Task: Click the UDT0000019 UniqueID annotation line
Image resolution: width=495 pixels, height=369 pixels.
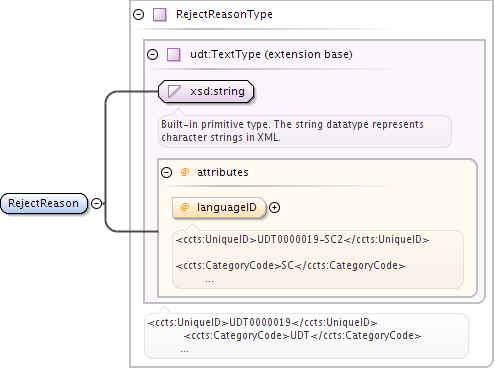Action: coord(262,323)
